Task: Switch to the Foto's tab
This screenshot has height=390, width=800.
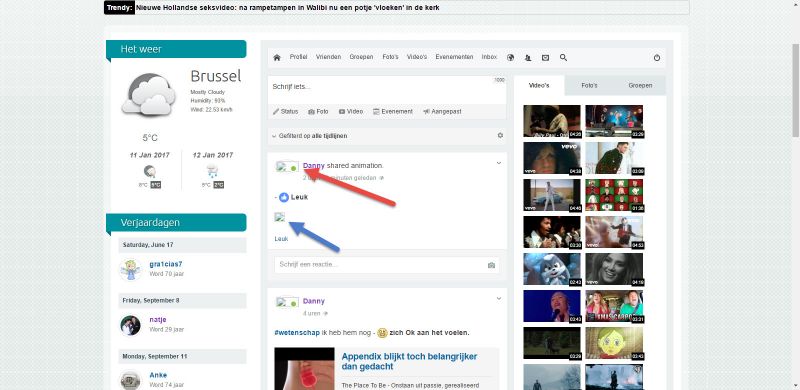Action: 589,85
